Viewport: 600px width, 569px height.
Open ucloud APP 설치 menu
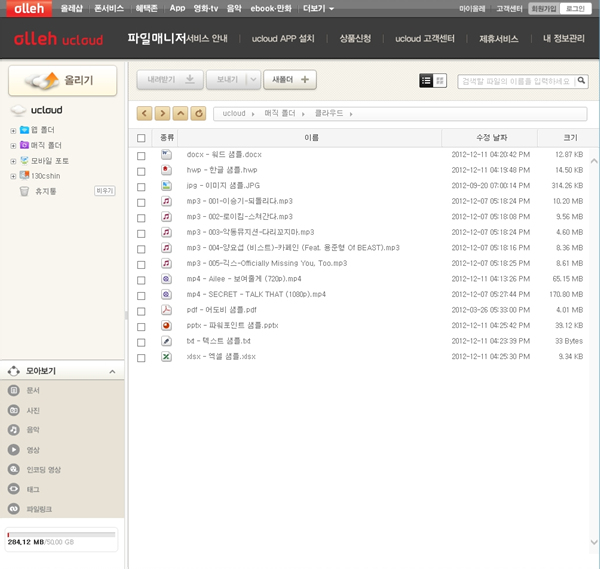coord(283,39)
